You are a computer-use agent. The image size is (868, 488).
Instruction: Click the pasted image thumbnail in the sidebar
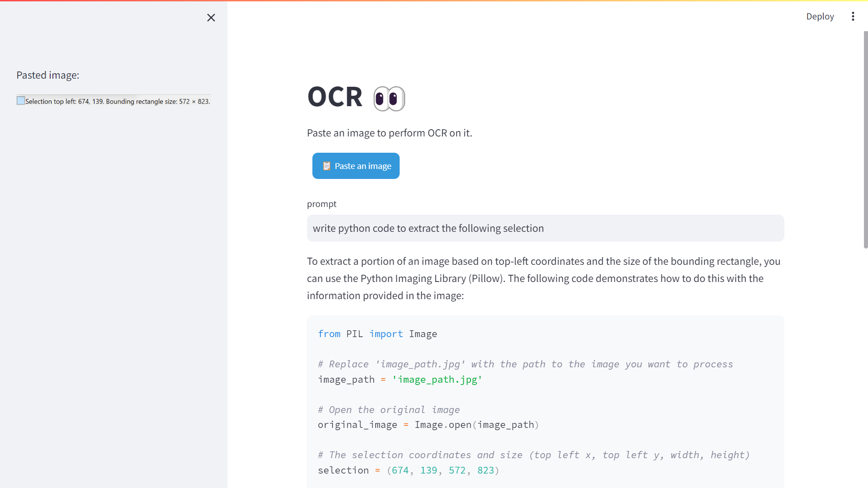click(113, 101)
